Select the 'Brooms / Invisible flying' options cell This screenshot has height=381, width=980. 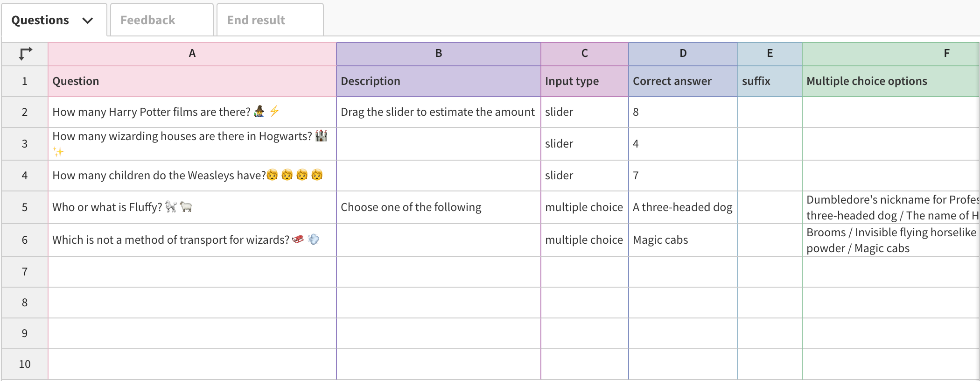[x=891, y=240]
